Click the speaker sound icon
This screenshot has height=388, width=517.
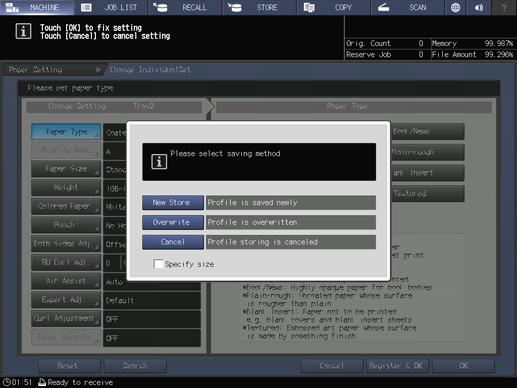479,7
